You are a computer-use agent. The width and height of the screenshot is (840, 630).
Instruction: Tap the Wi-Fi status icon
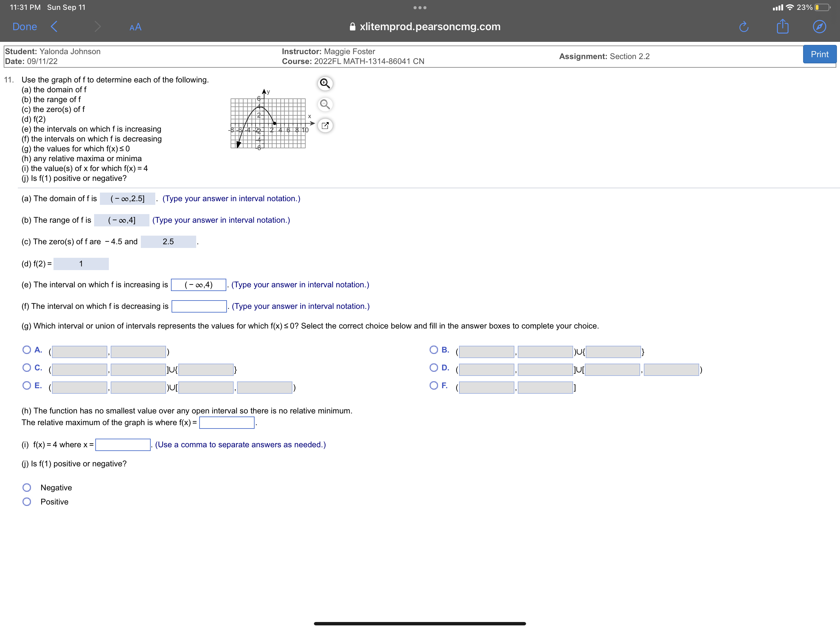click(790, 7)
